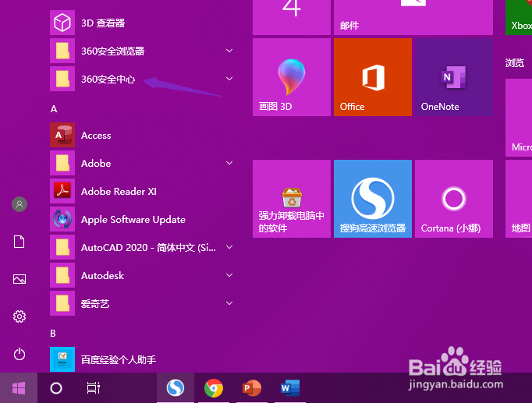This screenshot has height=403, width=532.
Task: Expand the 360安全中心 folder chevron
Action: point(229,79)
